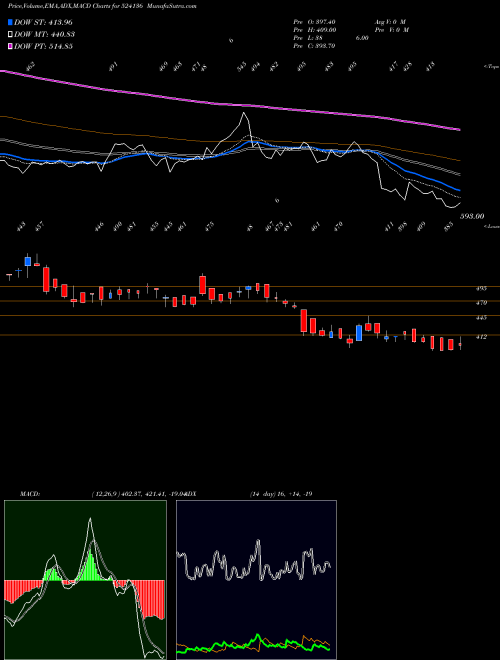This screenshot has height=660, width=500.
Task: Click the '<Lows' label on the right edge
Action: point(491,226)
